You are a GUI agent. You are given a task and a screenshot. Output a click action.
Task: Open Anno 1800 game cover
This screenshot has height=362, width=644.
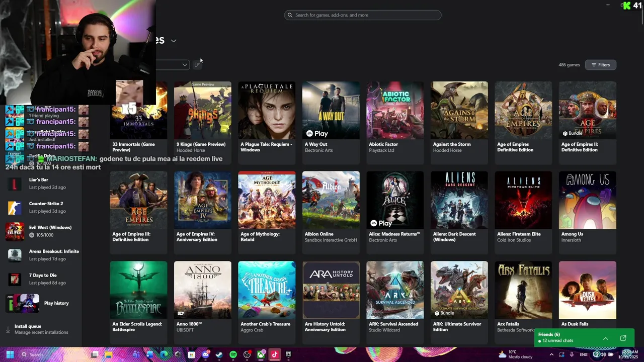[203, 290]
